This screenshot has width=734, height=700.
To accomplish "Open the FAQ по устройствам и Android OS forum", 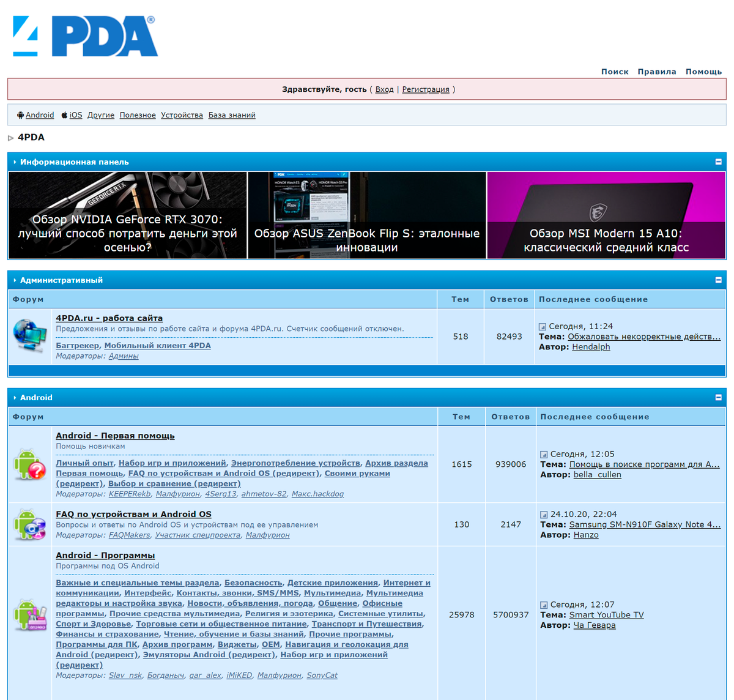I will [x=133, y=514].
